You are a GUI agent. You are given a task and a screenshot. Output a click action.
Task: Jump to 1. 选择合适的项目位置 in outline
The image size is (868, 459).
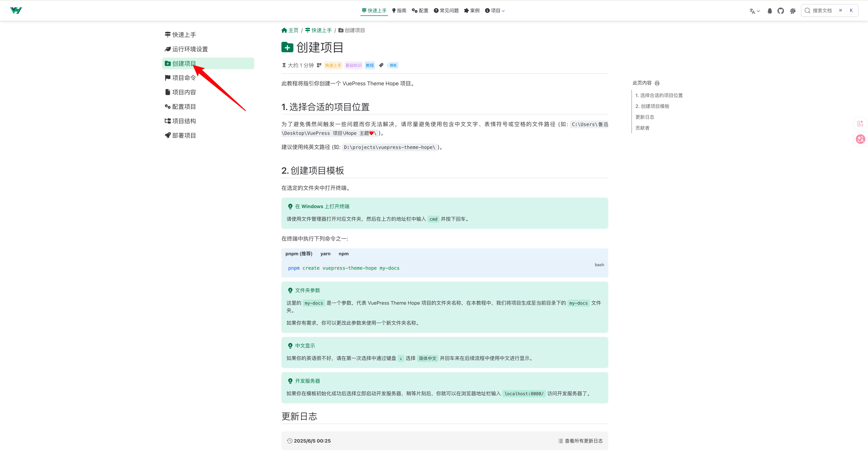coord(659,95)
